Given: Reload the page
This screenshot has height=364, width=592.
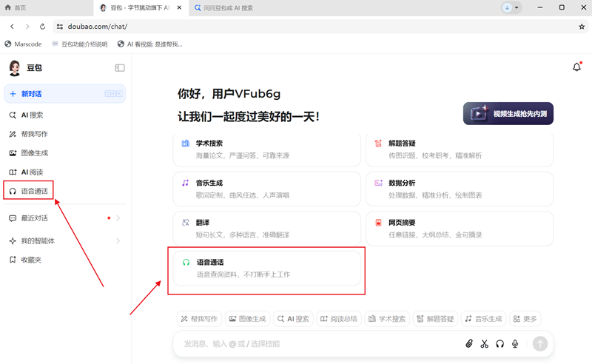Looking at the screenshot, I should 42,27.
